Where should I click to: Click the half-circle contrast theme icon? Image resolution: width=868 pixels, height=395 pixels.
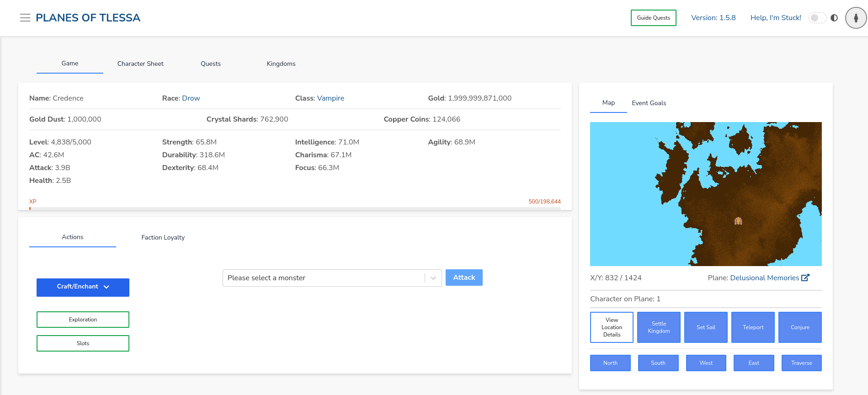point(834,18)
